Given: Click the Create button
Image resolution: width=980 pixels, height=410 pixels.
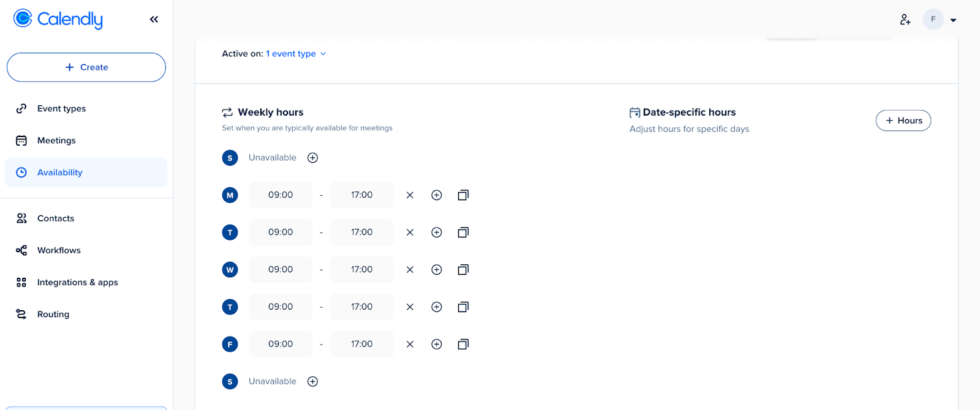Looking at the screenshot, I should pyautogui.click(x=86, y=67).
